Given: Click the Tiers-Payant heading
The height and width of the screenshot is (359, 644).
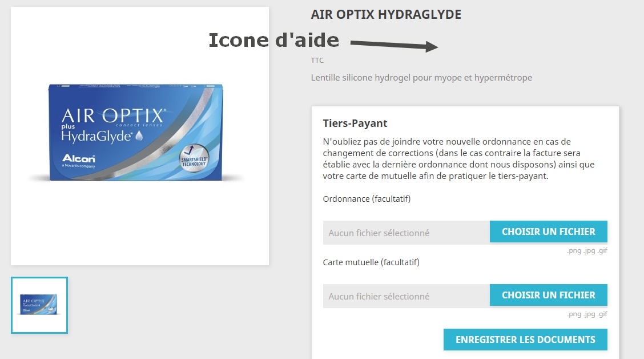Looking at the screenshot, I should click(355, 123).
